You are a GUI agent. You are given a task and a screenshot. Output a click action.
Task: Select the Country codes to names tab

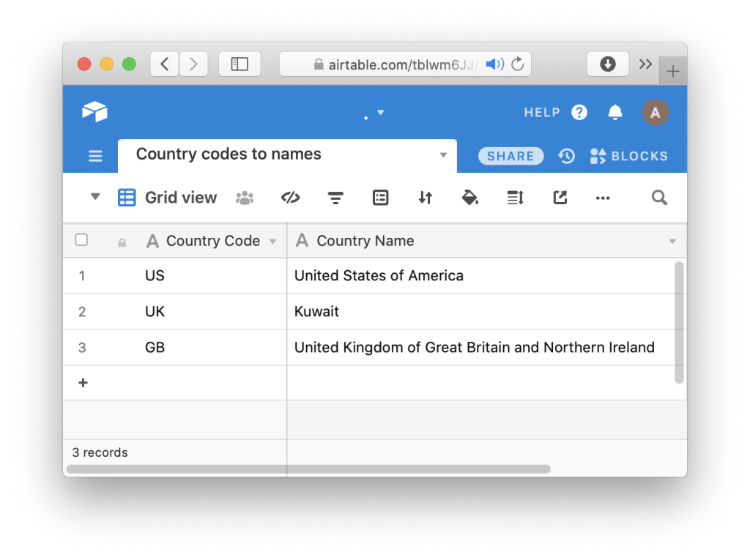(229, 154)
